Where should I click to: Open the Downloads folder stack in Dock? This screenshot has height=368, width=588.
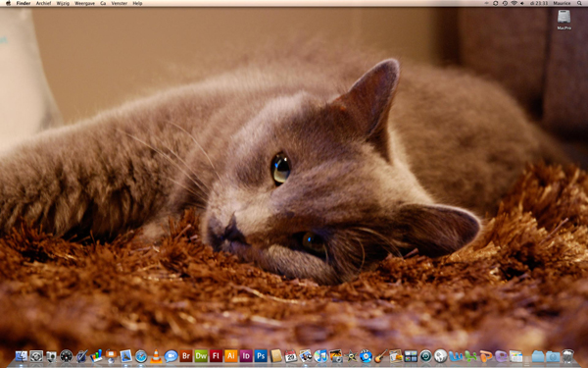pyautogui.click(x=553, y=355)
